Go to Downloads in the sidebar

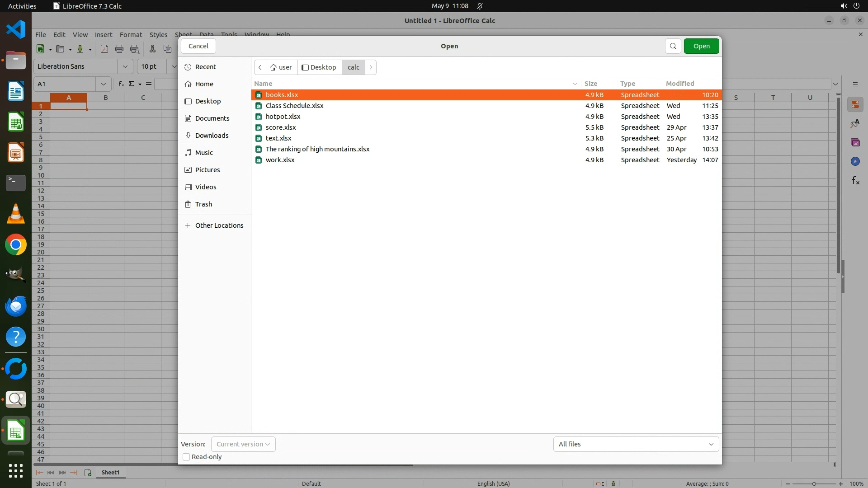coord(212,136)
